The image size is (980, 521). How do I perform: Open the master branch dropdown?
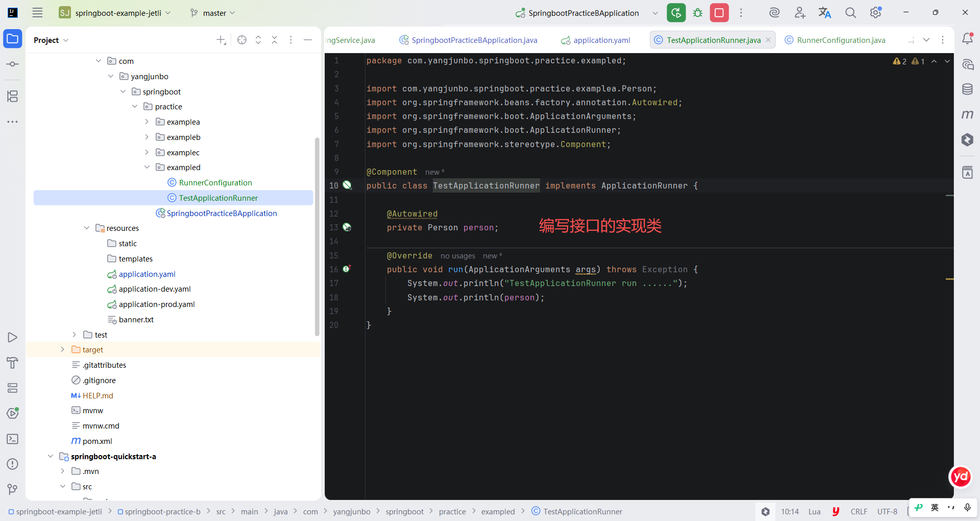[x=212, y=13]
